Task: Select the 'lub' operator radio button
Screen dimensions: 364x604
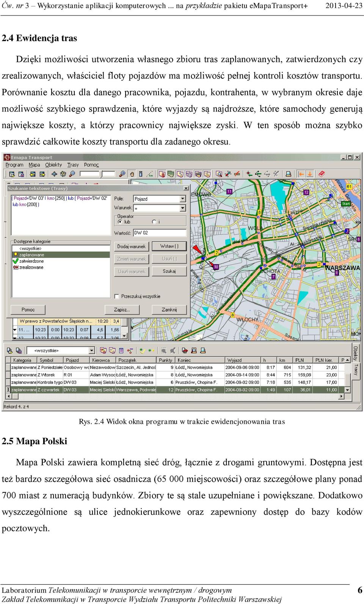Action: click(120, 222)
